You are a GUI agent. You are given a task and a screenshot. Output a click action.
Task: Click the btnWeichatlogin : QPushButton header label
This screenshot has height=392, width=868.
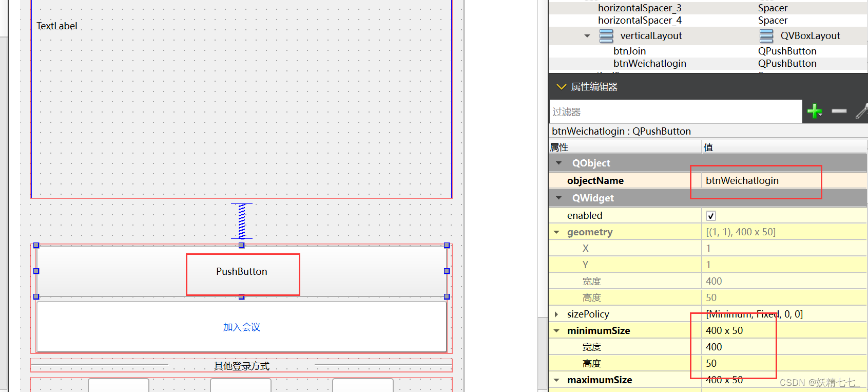[621, 132]
